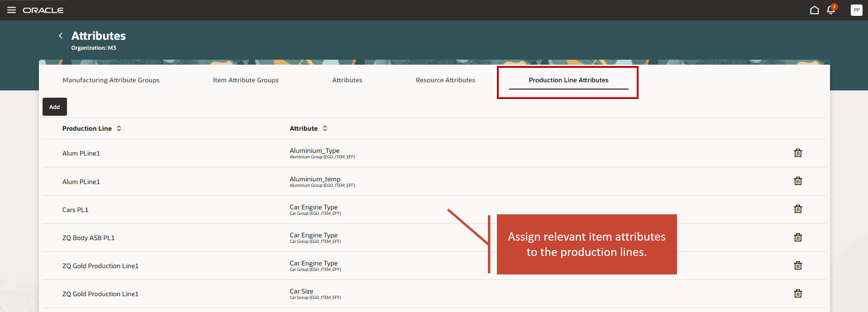Sort by the Production Line column arrows

click(x=119, y=128)
